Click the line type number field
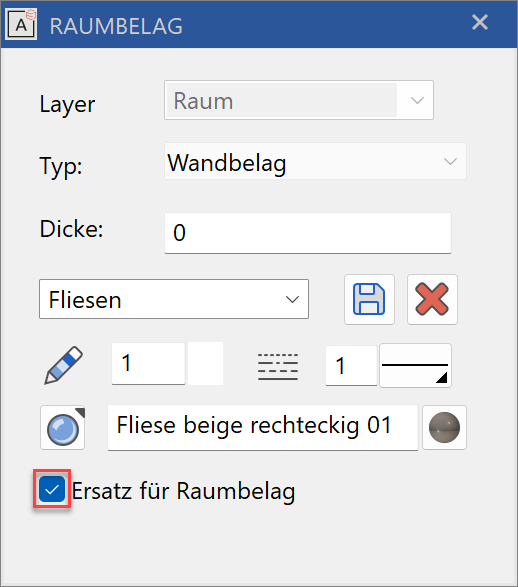The image size is (518, 587). (351, 365)
